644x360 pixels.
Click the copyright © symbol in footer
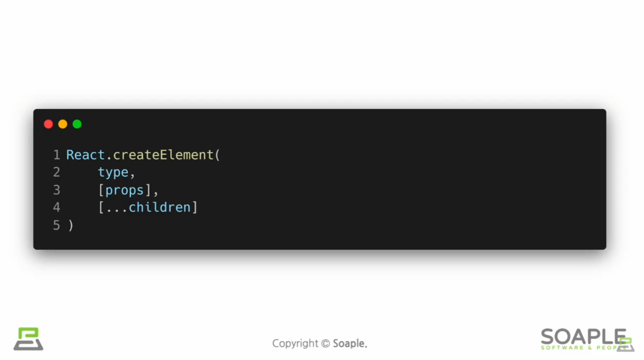point(325,343)
